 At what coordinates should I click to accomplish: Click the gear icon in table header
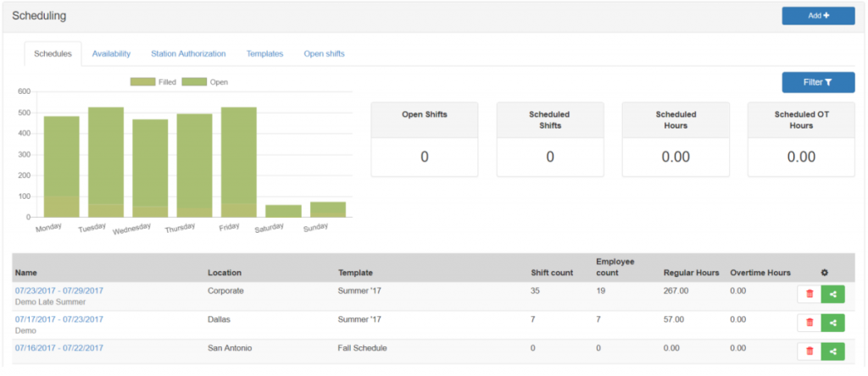click(x=824, y=273)
